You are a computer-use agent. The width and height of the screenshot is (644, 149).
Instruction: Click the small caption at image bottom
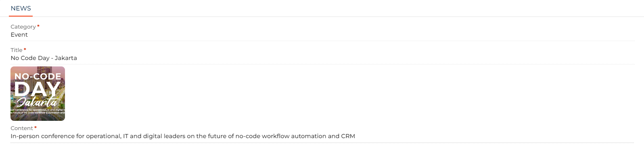pyautogui.click(x=38, y=111)
